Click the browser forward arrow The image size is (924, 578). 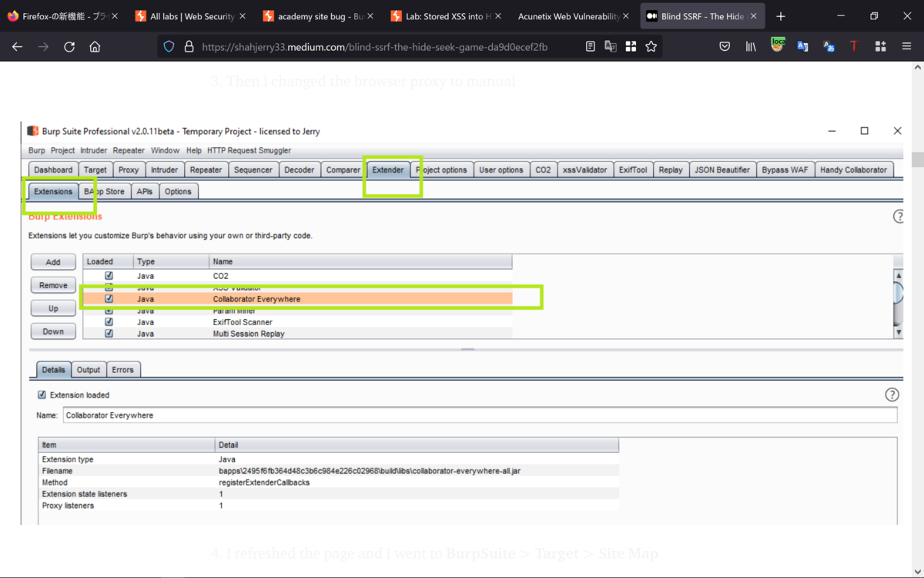pos(43,47)
